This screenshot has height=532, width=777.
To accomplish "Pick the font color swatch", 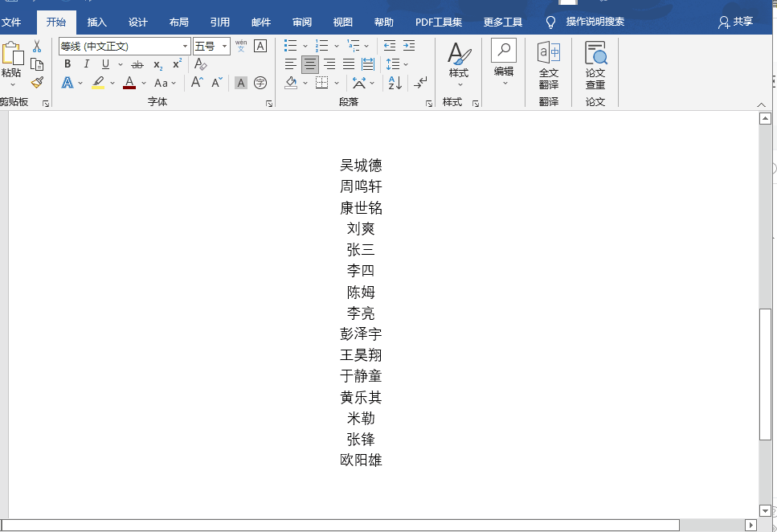I will click(130, 83).
